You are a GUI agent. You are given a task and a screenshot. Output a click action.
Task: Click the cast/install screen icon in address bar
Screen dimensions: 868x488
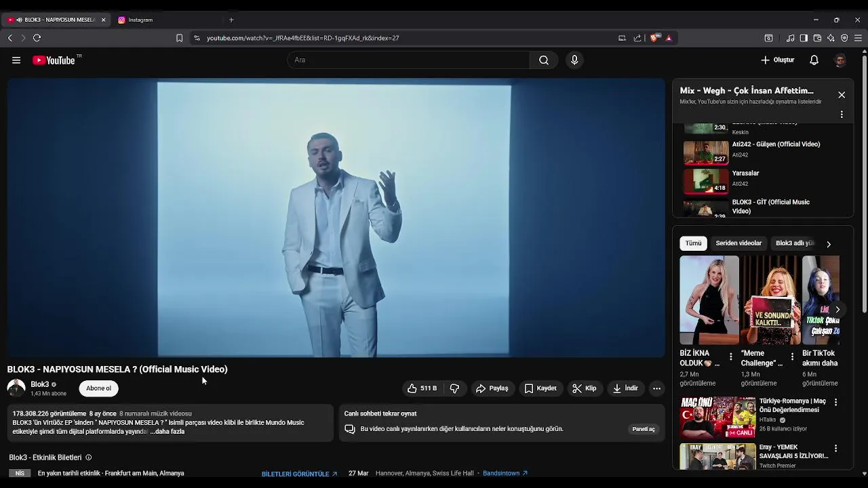pyautogui.click(x=622, y=38)
